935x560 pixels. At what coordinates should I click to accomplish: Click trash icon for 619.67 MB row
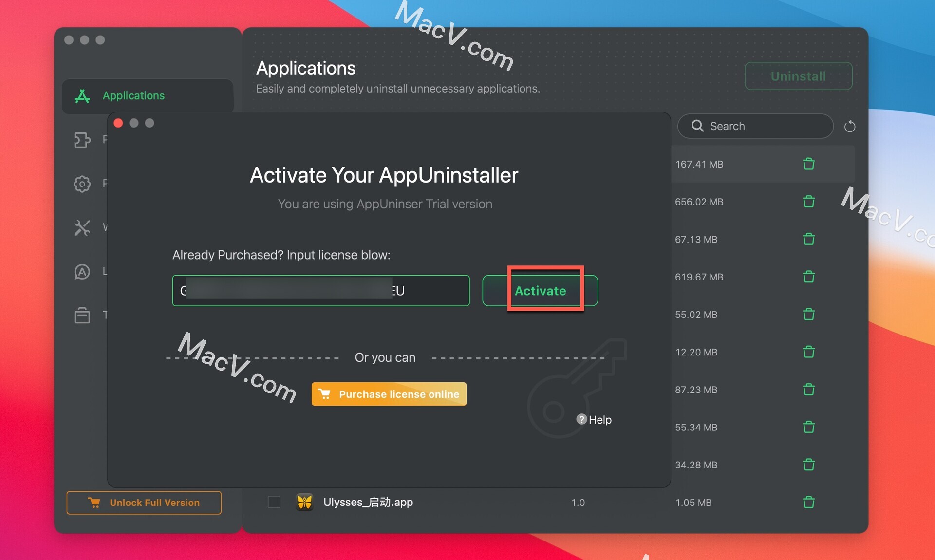pos(809,277)
